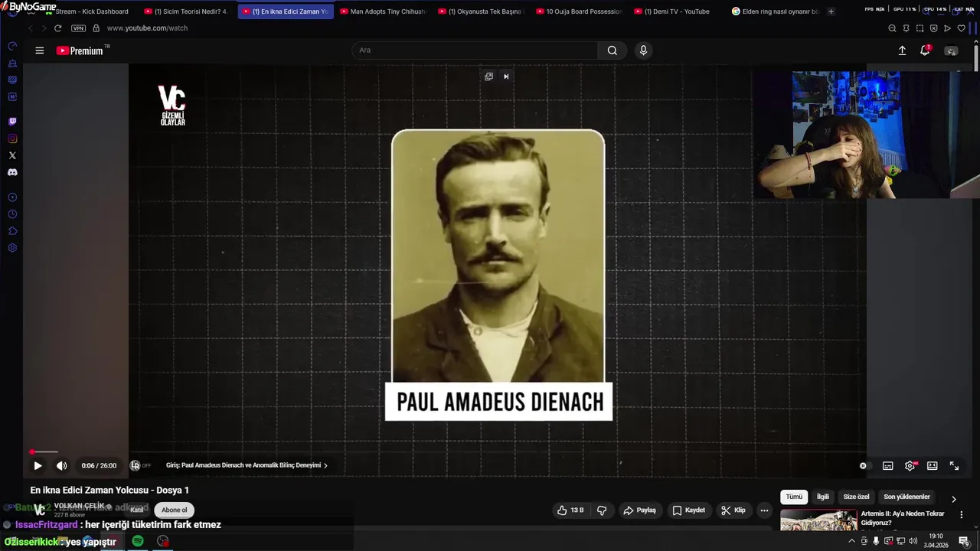Click the address bar URL www.youtube.com/watch
This screenshot has width=980, height=551.
(147, 28)
